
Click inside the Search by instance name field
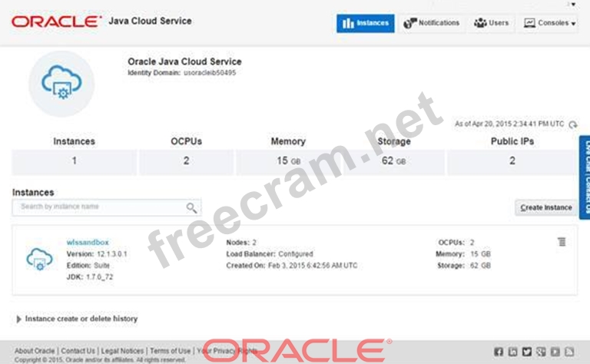[107, 207]
